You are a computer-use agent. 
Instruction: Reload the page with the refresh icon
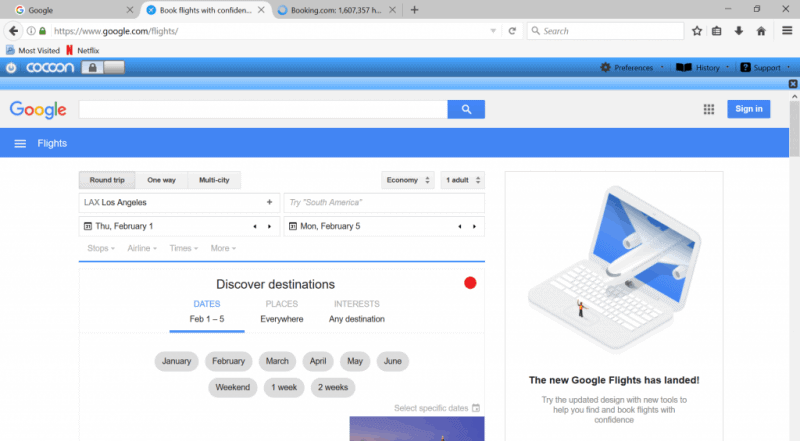[512, 31]
